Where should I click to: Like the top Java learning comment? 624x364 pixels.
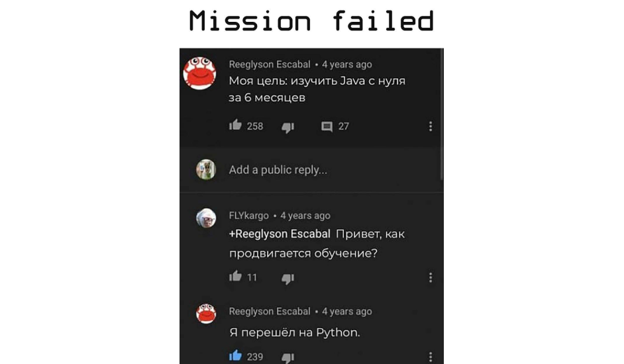coord(235,125)
